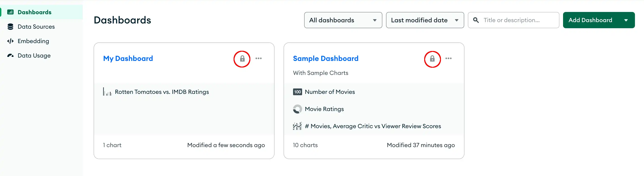This screenshot has height=176, width=644.
Task: Click the Add Dashboard button
Action: coord(590,20)
